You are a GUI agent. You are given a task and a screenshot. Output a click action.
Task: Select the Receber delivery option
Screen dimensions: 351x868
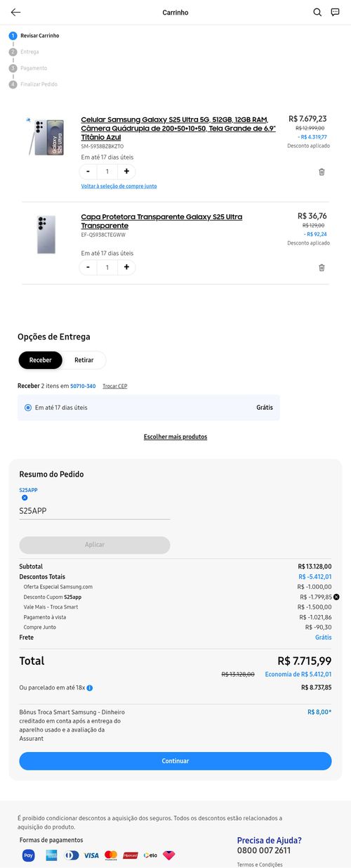[40, 360]
